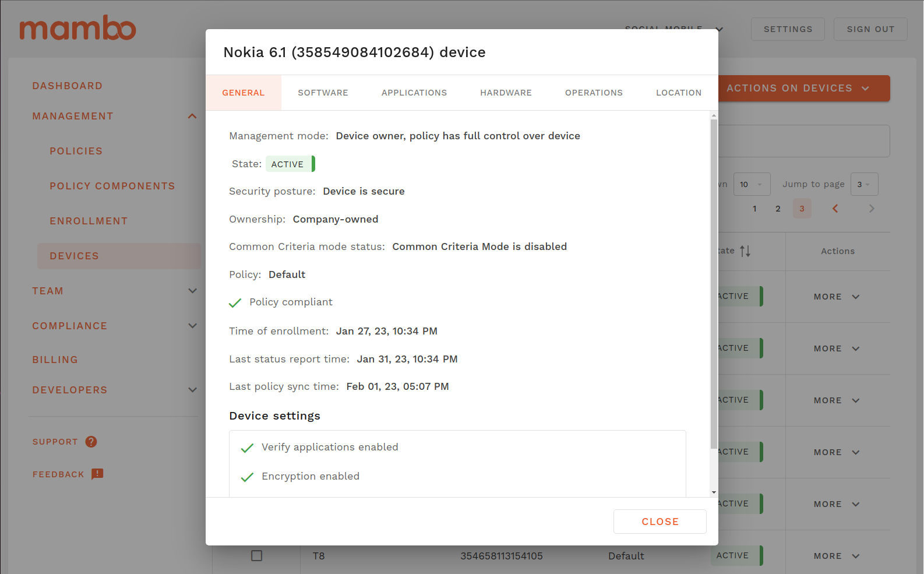Click the State column sort arrows
Screen dimensions: 924x574
click(745, 251)
